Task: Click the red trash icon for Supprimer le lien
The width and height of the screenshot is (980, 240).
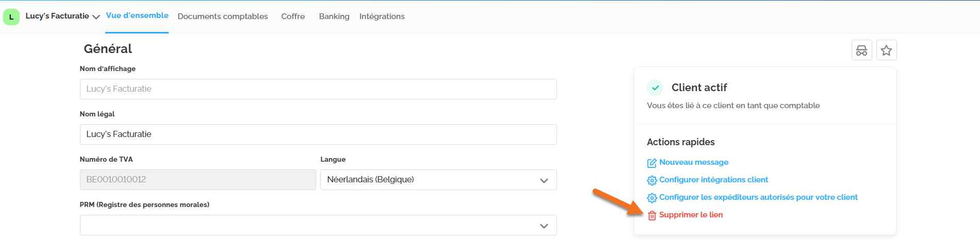Action: pos(652,215)
